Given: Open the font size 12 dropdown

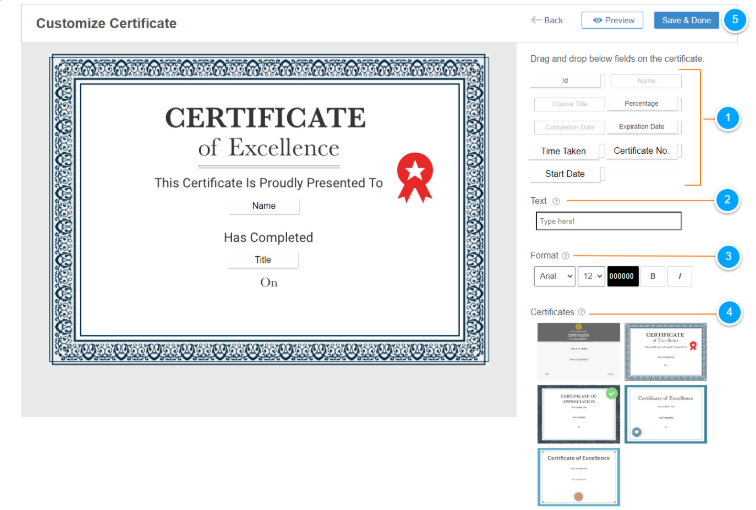Looking at the screenshot, I should [591, 276].
